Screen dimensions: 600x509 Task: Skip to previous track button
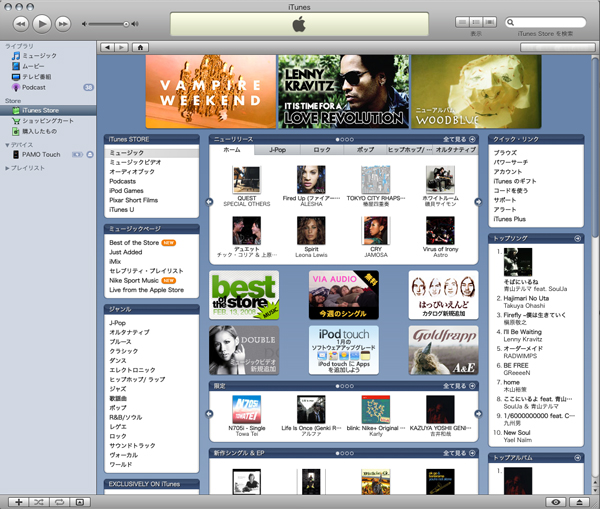21,24
